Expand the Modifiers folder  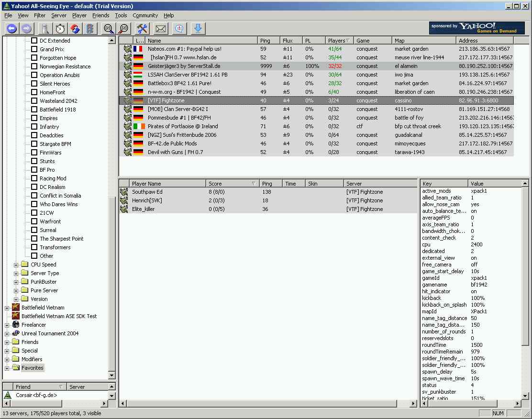(x=7, y=360)
